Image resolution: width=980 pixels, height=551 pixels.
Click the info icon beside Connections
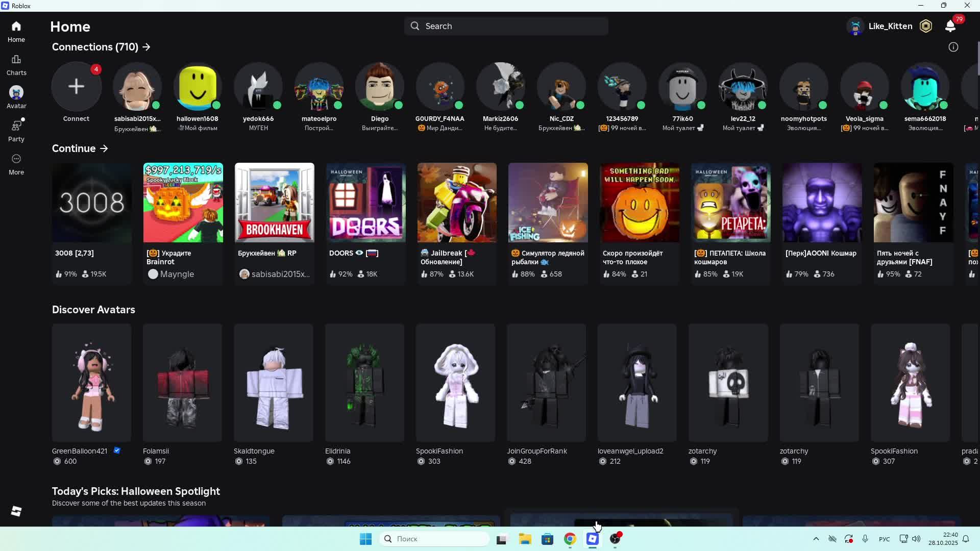(953, 47)
